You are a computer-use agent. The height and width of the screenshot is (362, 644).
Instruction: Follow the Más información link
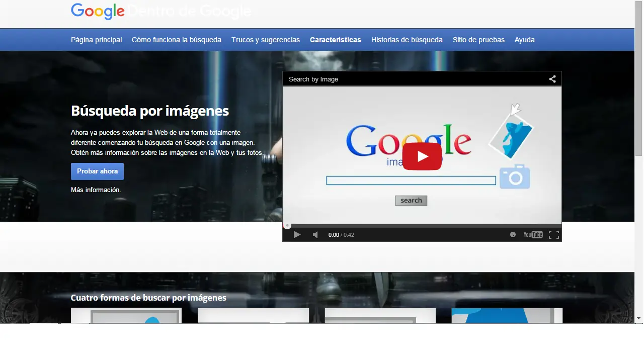click(96, 190)
